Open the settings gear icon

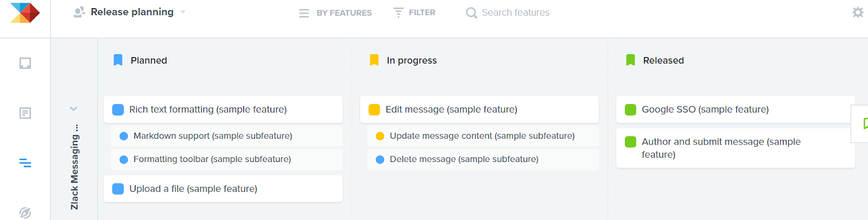(858, 12)
